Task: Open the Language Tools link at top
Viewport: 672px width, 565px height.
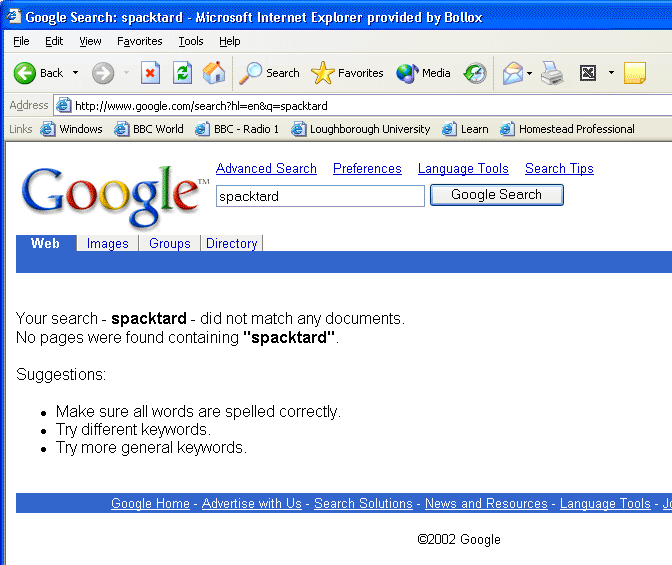Action: point(463,168)
